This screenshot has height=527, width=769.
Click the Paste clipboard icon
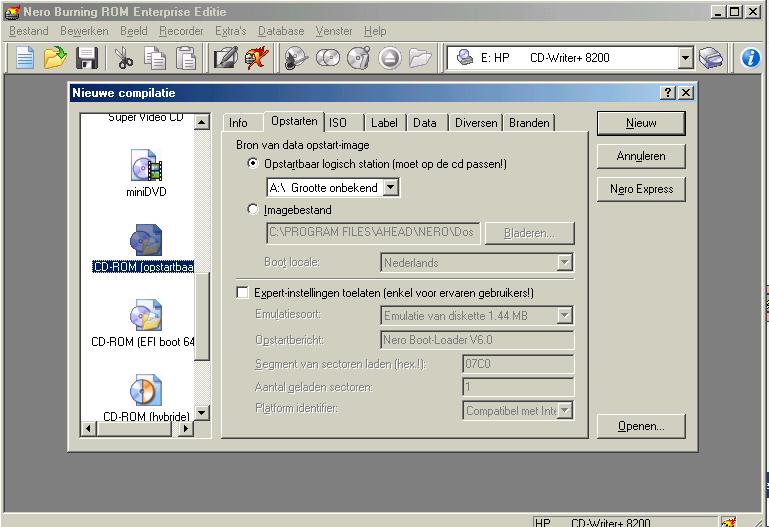[x=185, y=57]
